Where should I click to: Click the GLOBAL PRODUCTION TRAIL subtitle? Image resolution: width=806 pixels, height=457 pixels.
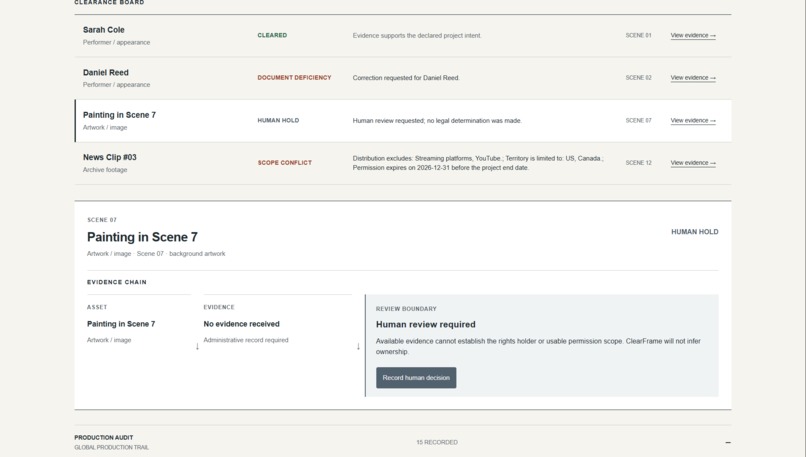pos(112,448)
